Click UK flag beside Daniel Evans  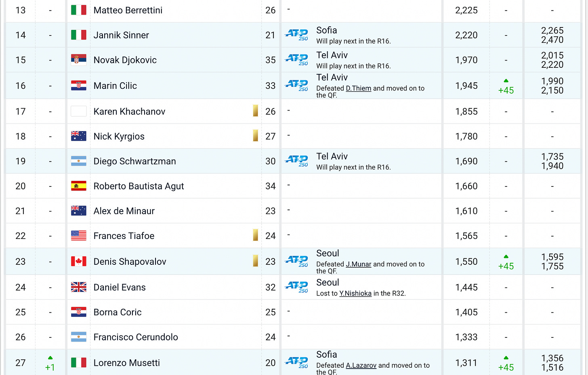[x=78, y=287]
